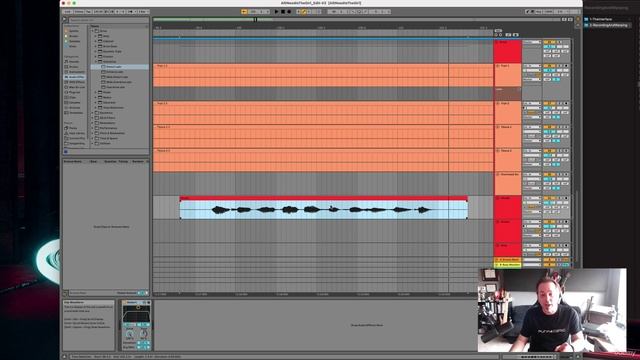
Task: Open Grooves category in browser
Action: coord(74,108)
